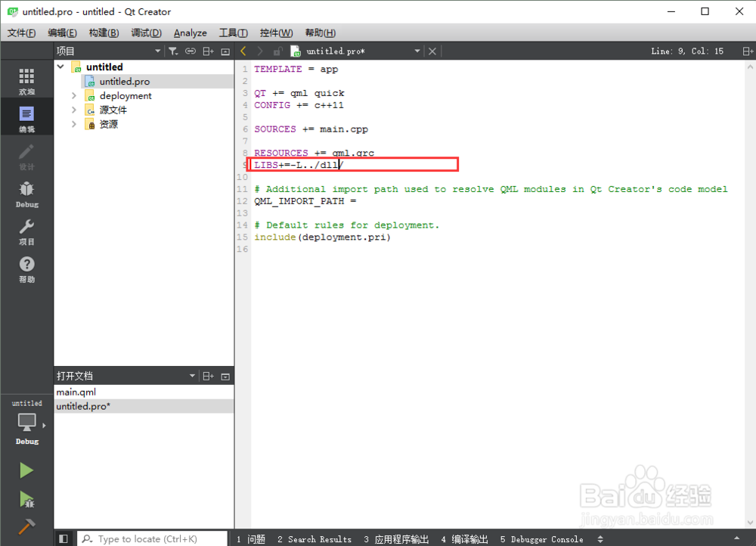Open the Welcome mode grid icon
Screen dimensions: 756x546
(26, 81)
